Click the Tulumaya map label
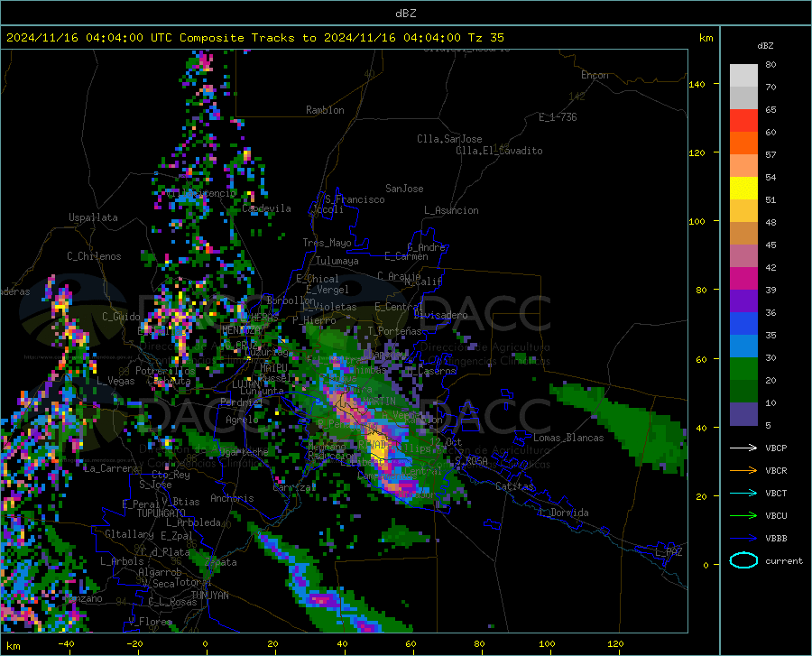812x656 pixels. 337,261
